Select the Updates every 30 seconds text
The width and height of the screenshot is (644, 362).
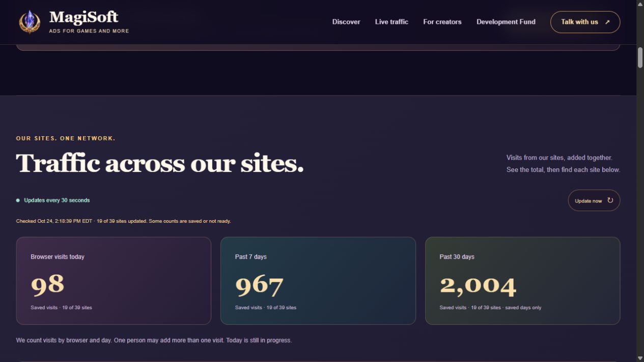[57, 200]
